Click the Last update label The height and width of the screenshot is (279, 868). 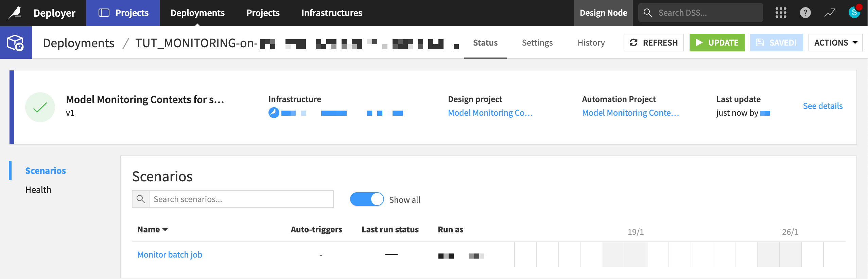point(739,99)
